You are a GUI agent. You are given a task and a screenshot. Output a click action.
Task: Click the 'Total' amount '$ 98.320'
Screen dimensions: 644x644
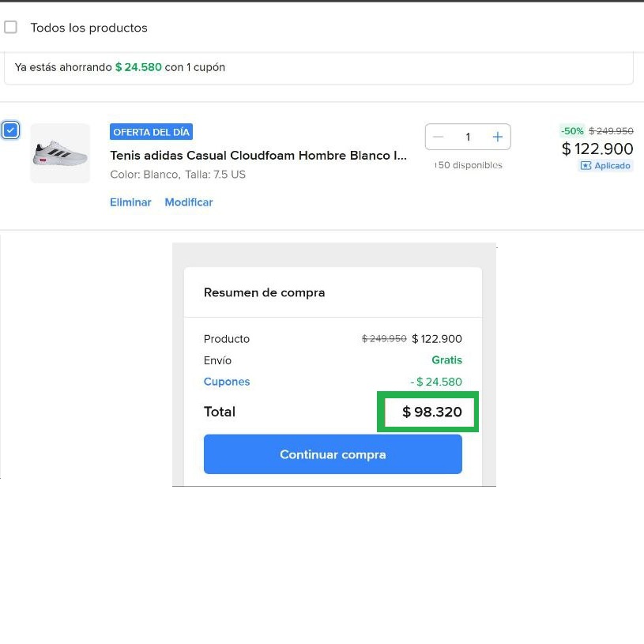(432, 412)
